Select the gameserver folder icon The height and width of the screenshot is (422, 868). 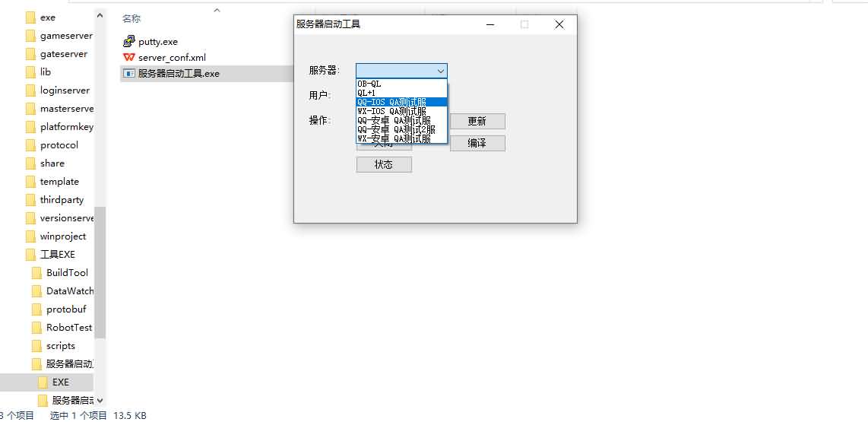tap(30, 36)
